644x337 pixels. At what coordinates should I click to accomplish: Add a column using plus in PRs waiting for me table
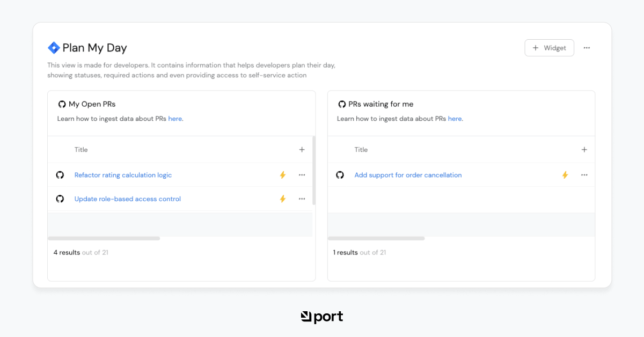(584, 150)
